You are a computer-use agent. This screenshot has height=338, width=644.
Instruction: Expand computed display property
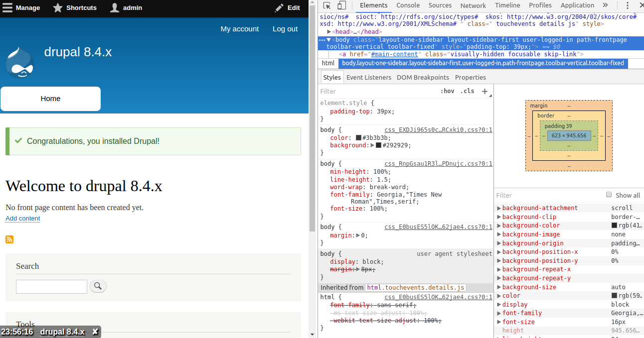tap(499, 305)
